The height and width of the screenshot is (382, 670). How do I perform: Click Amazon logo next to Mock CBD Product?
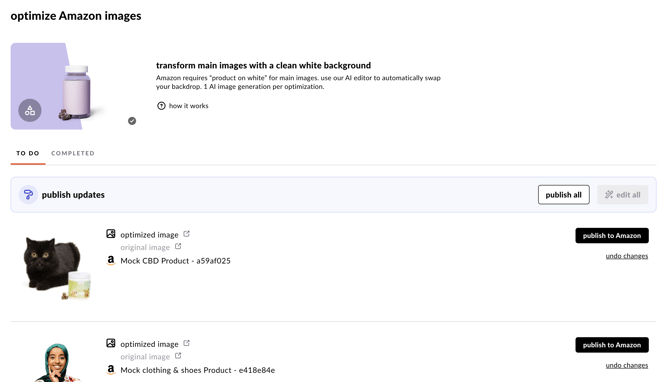click(111, 260)
